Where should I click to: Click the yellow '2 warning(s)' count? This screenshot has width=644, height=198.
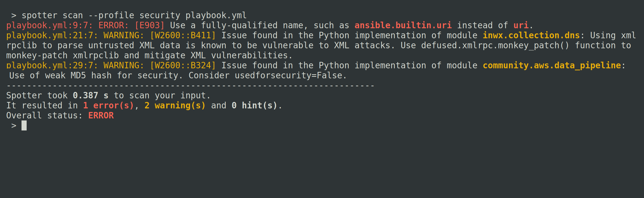coord(175,106)
